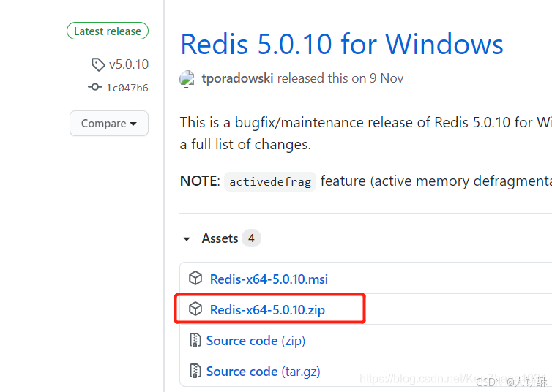The height and width of the screenshot is (392, 552).
Task: Open commit 1c047b6
Action: tap(127, 88)
